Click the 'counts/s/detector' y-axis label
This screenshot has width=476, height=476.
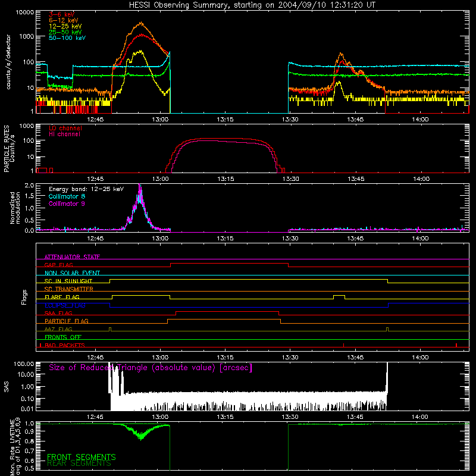8,62
